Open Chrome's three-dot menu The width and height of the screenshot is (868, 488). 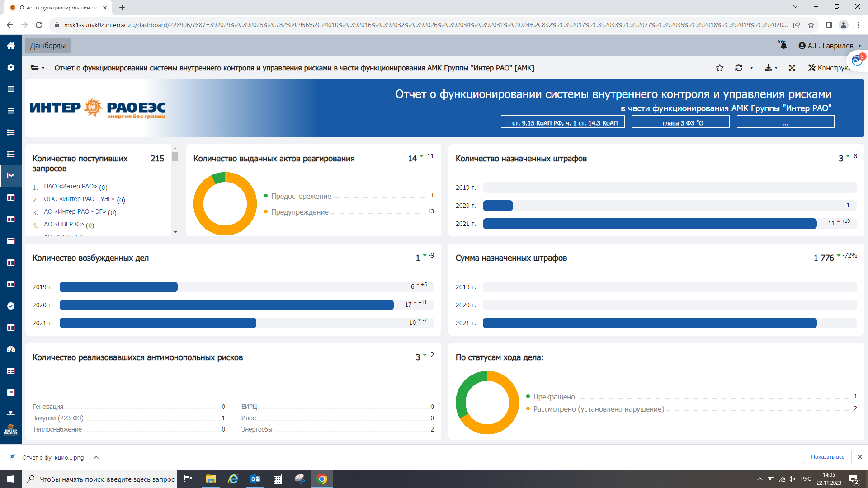click(858, 25)
